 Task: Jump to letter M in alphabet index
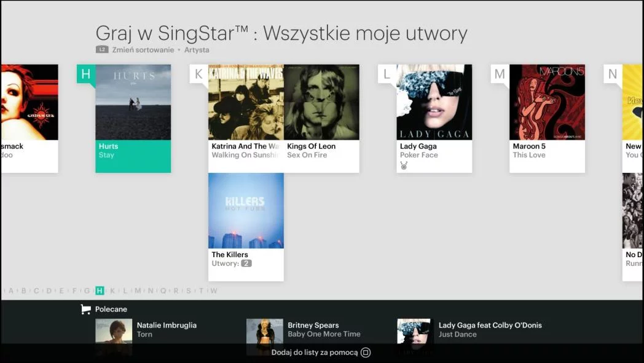click(x=138, y=290)
